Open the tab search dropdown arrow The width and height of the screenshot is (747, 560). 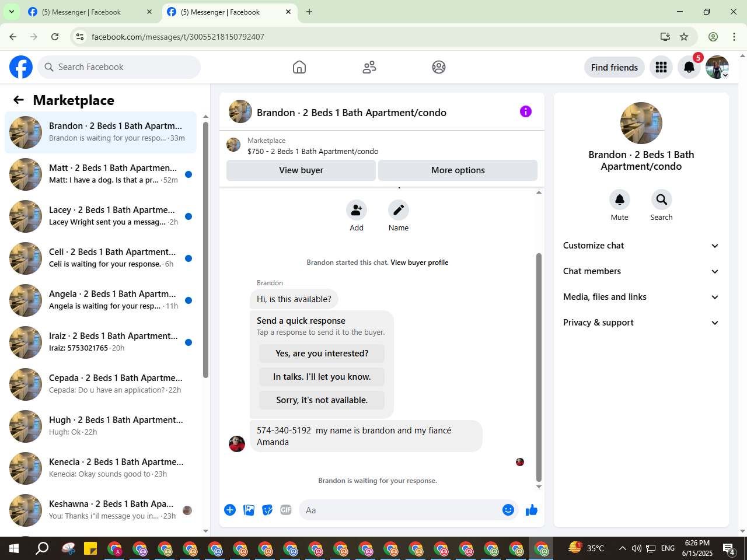coord(11,12)
